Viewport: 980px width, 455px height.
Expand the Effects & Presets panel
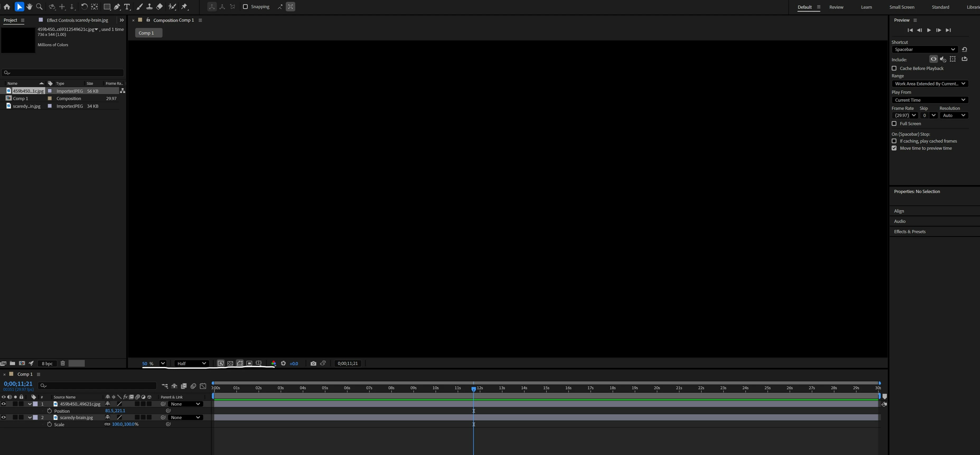click(909, 231)
